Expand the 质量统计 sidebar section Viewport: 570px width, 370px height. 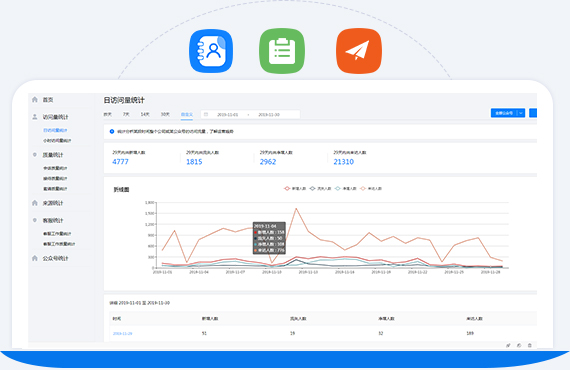pyautogui.click(x=53, y=155)
